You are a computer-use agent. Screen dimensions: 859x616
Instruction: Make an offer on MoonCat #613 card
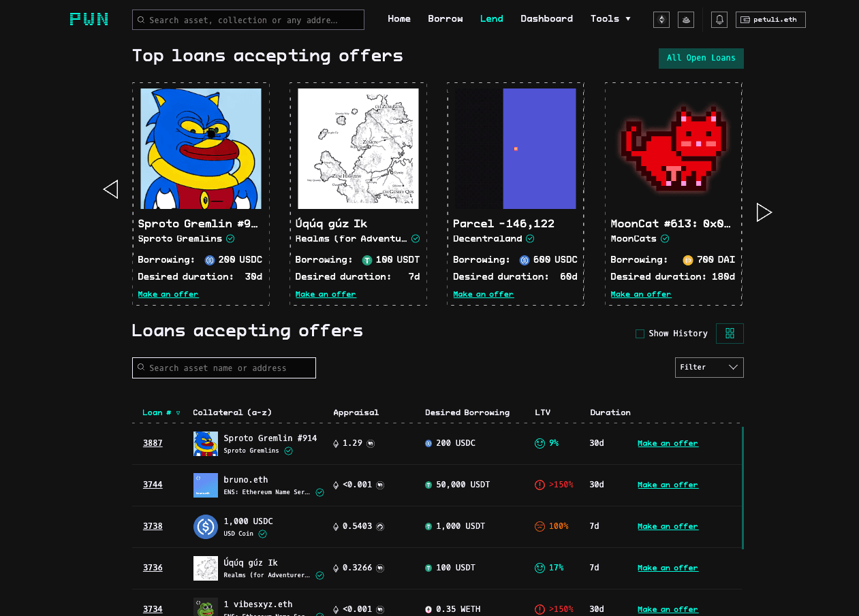(641, 294)
